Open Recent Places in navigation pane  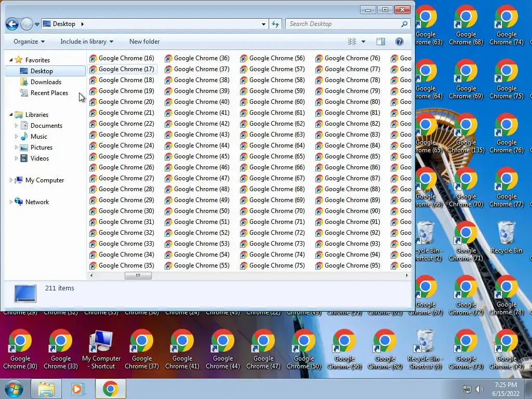pyautogui.click(x=49, y=92)
